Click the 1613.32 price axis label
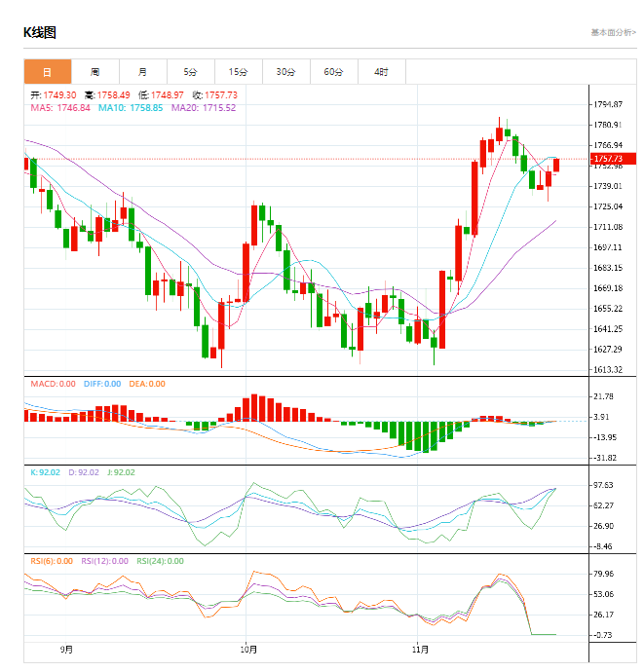 (608, 369)
